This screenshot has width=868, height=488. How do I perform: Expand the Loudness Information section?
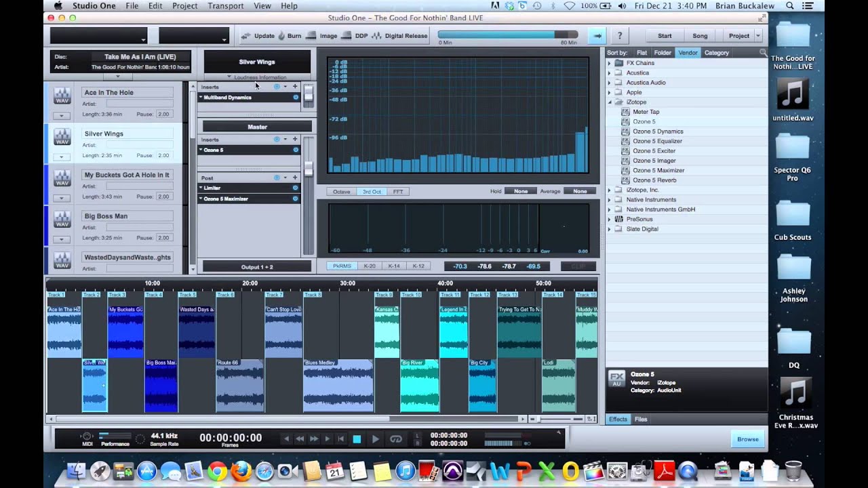coord(257,77)
